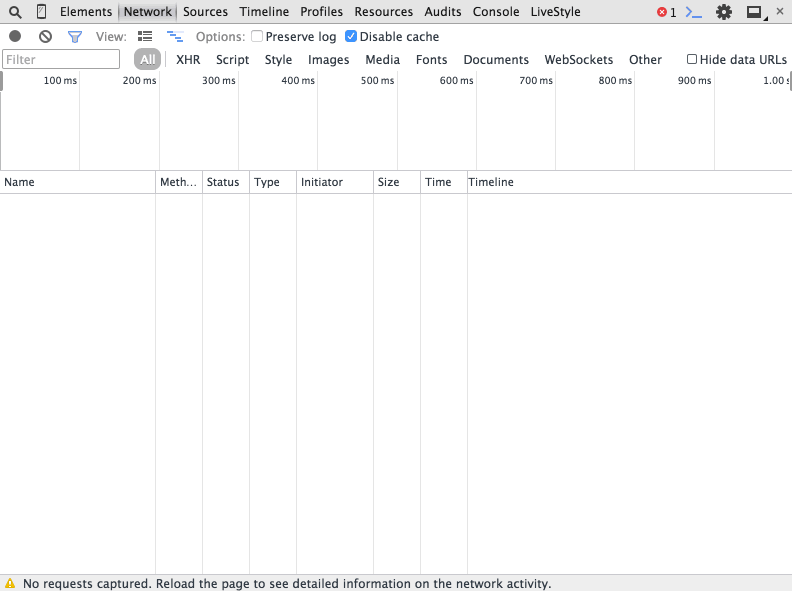Filter requests by Media
This screenshot has height=591, width=792.
point(382,60)
